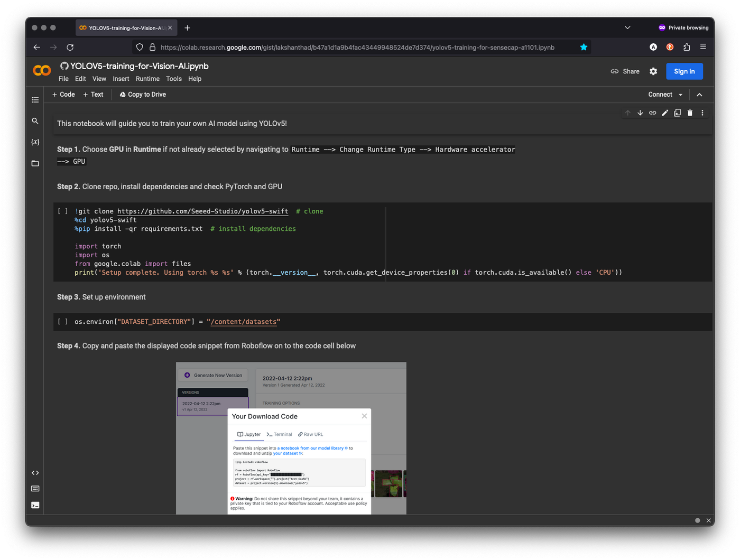The height and width of the screenshot is (560, 740).
Task: Close bottom status panel
Action: [709, 520]
